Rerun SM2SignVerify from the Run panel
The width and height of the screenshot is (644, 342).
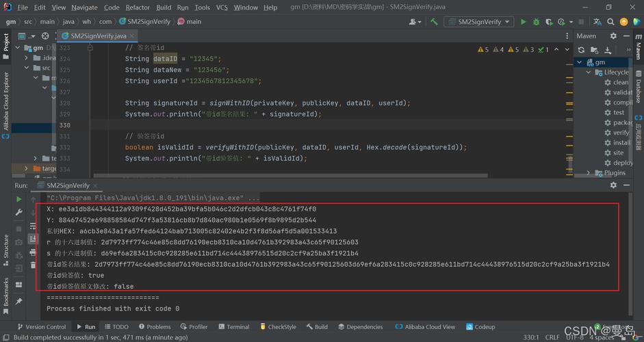(x=18, y=199)
